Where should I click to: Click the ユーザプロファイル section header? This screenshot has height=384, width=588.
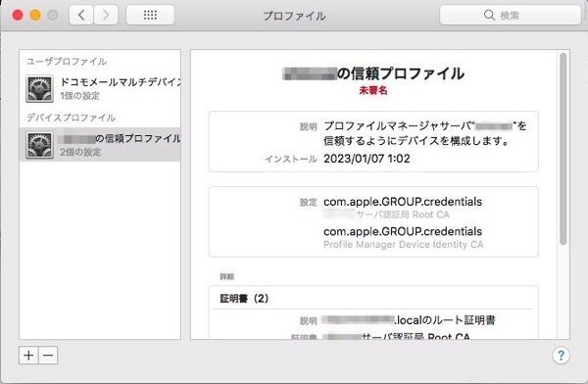click(x=67, y=61)
